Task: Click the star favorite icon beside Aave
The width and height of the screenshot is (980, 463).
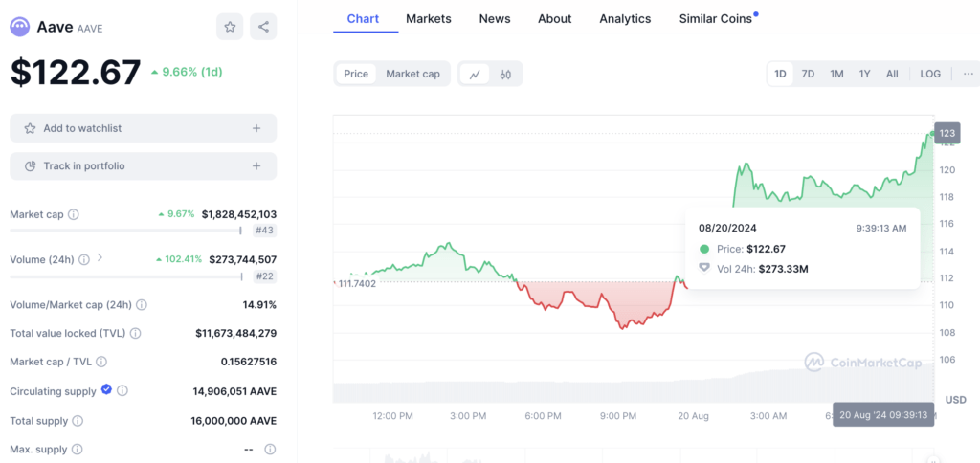Action: pos(230,27)
